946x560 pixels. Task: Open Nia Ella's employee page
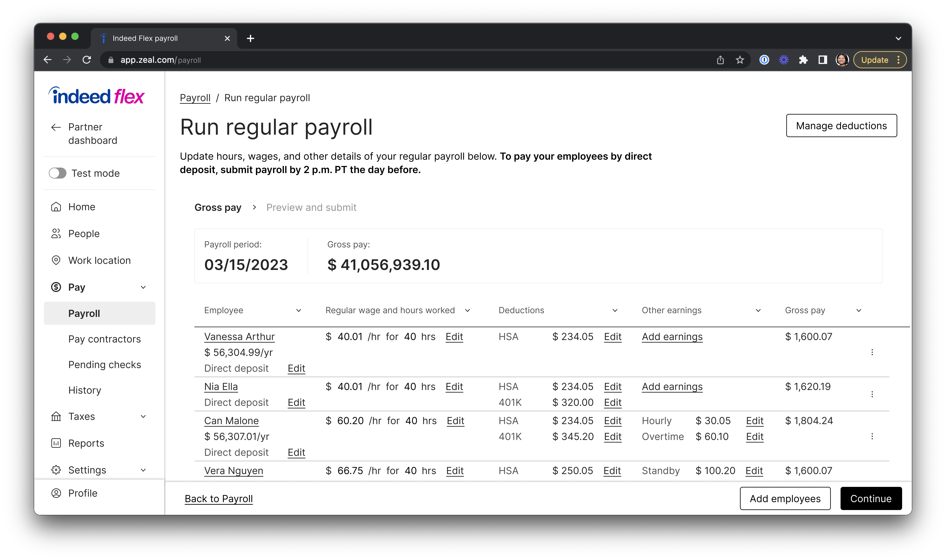coord(221,387)
